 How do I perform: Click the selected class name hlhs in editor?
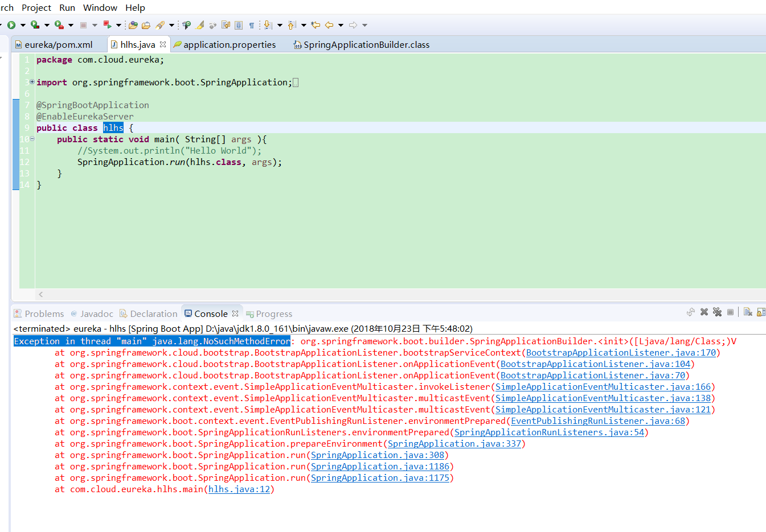click(113, 127)
